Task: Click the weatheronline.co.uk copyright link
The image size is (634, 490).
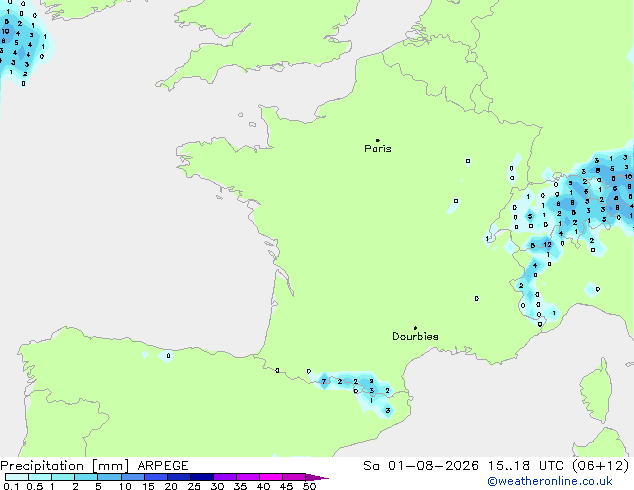Action: coord(549,481)
